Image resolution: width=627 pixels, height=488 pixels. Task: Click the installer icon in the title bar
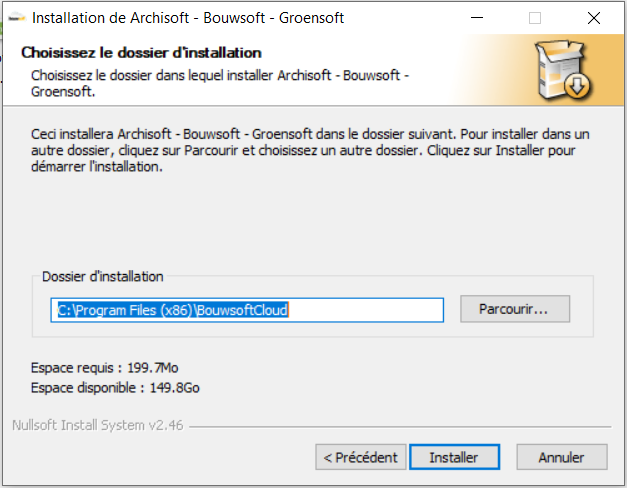pyautogui.click(x=17, y=18)
